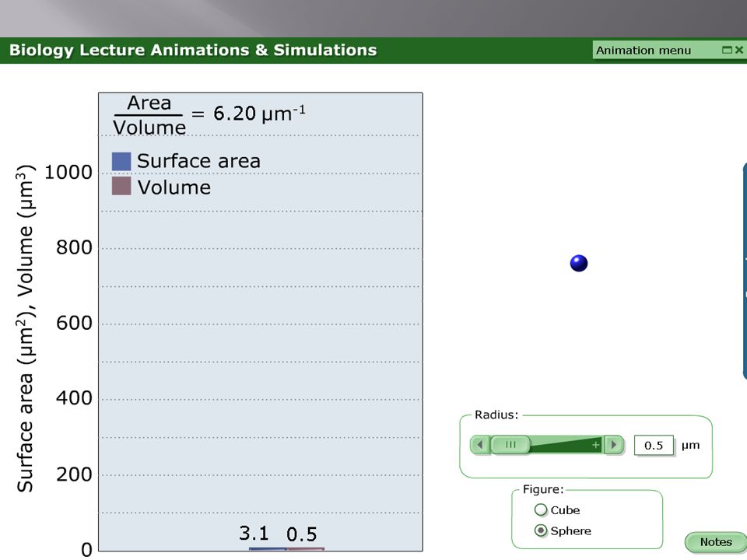Click the radius value field showing 0.5
747x560 pixels.
654,445
